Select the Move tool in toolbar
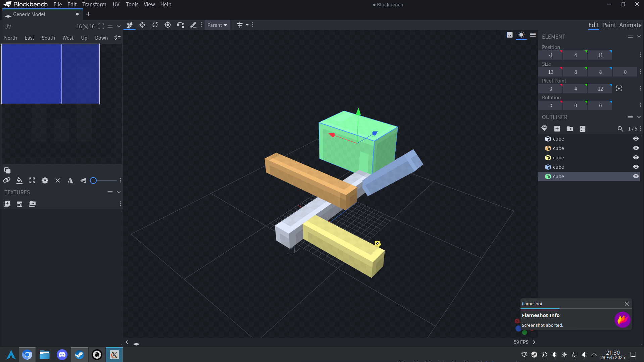Image resolution: width=644 pixels, height=362 pixels. click(x=130, y=25)
